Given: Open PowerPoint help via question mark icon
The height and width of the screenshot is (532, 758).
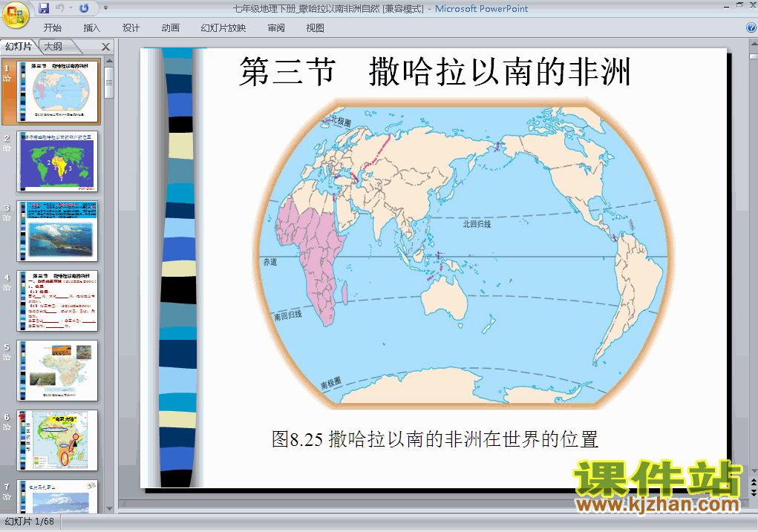Looking at the screenshot, I should tap(751, 28).
